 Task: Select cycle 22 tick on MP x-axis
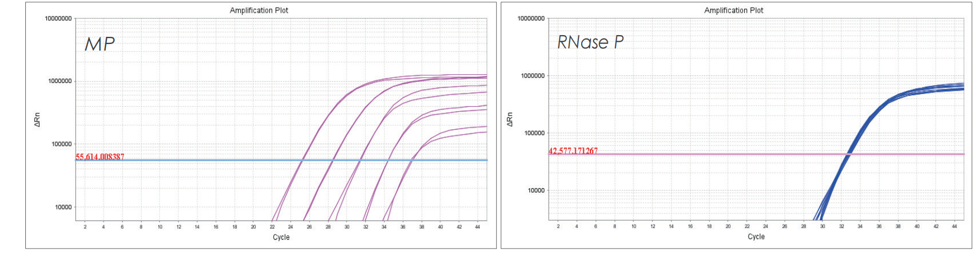point(272,227)
